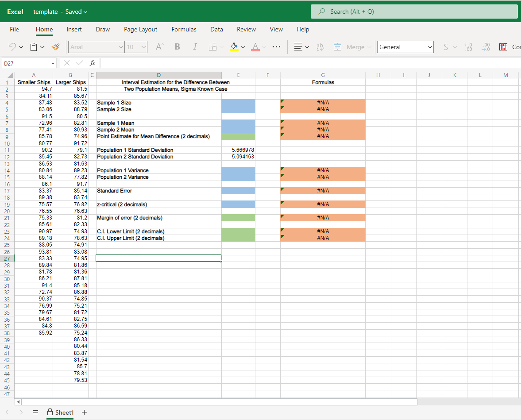Viewport: 521px width, 420px height.
Task: Open the General number format dropdown
Action: click(x=405, y=46)
